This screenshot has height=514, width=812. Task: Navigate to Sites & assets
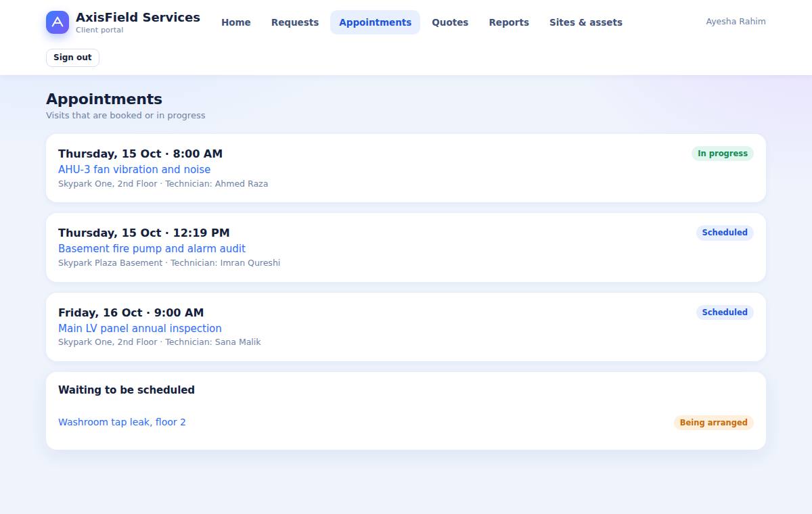click(x=586, y=22)
